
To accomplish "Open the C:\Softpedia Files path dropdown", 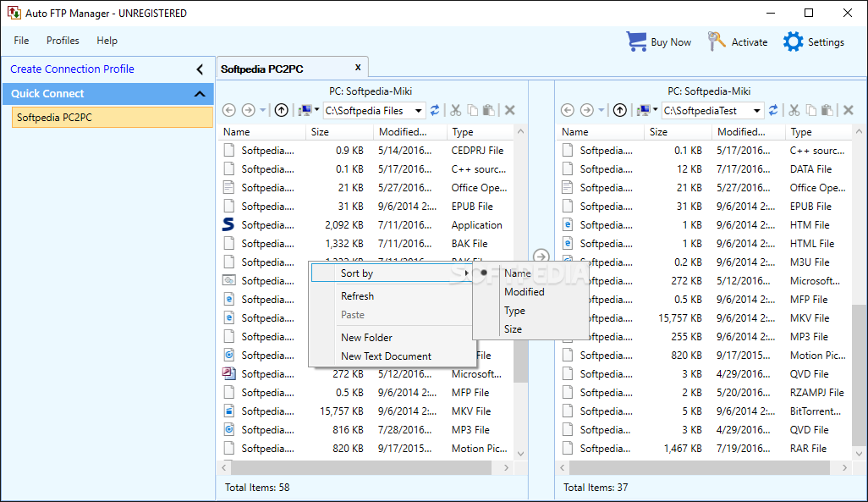I will pyautogui.click(x=419, y=110).
